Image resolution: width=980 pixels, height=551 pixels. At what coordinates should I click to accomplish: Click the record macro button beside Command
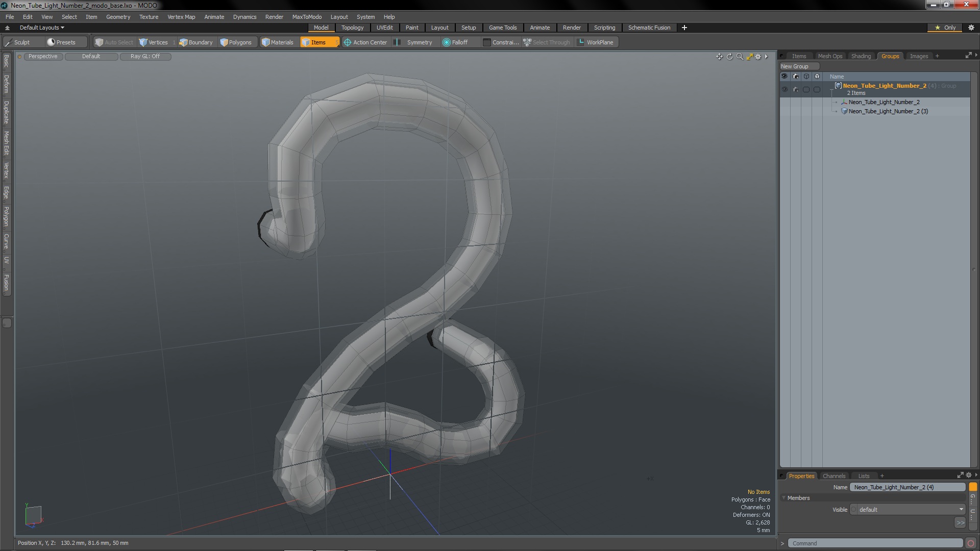pyautogui.click(x=971, y=543)
